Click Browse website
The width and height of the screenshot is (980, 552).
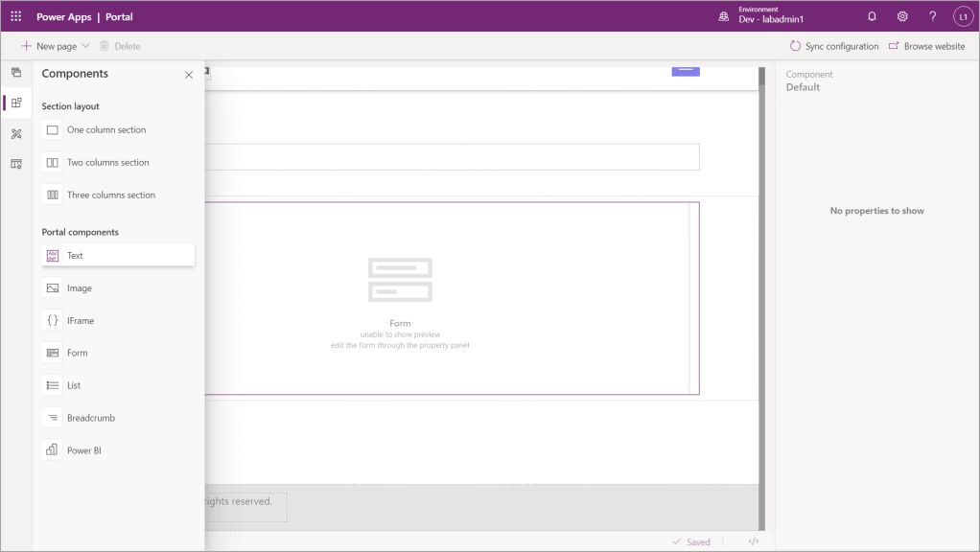[x=926, y=46]
